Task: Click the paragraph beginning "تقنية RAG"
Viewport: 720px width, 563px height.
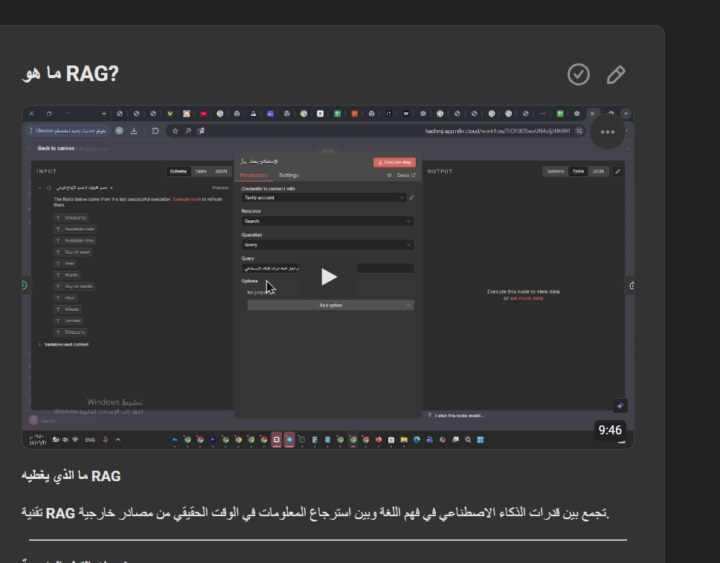Action: click(x=315, y=513)
